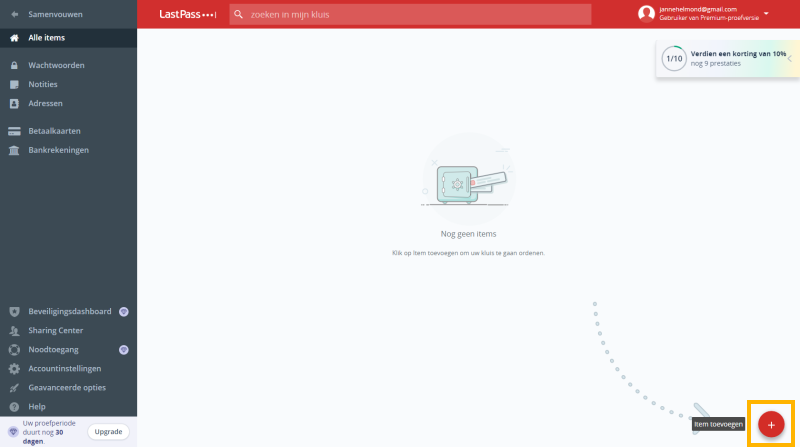800x447 pixels.
Task: Select Alle items in sidebar
Action: [x=68, y=38]
